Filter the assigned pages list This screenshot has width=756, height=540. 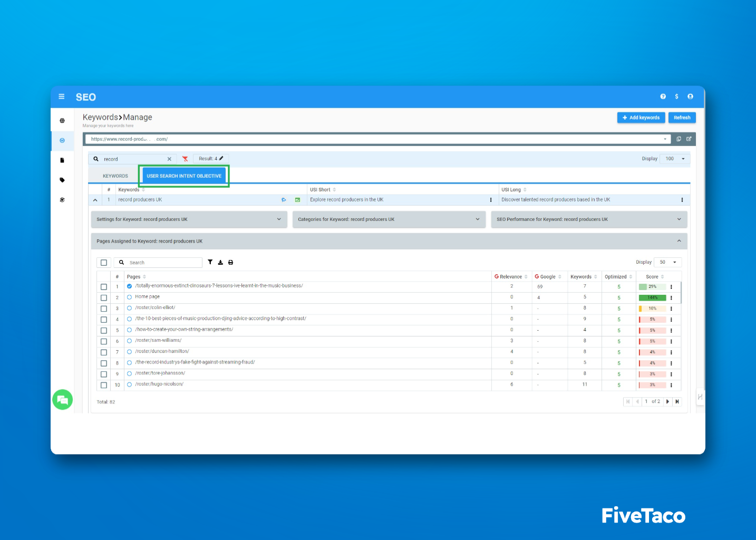pos(210,262)
